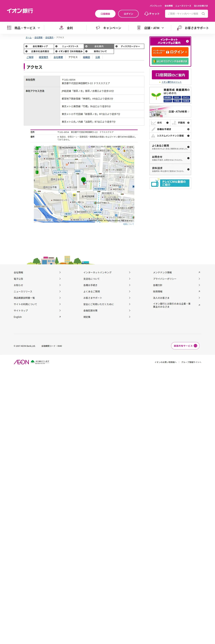This screenshot has height=644, width=215.
Task: Expand the 店舗・ATM dropdown chevron
Action: 163,28
